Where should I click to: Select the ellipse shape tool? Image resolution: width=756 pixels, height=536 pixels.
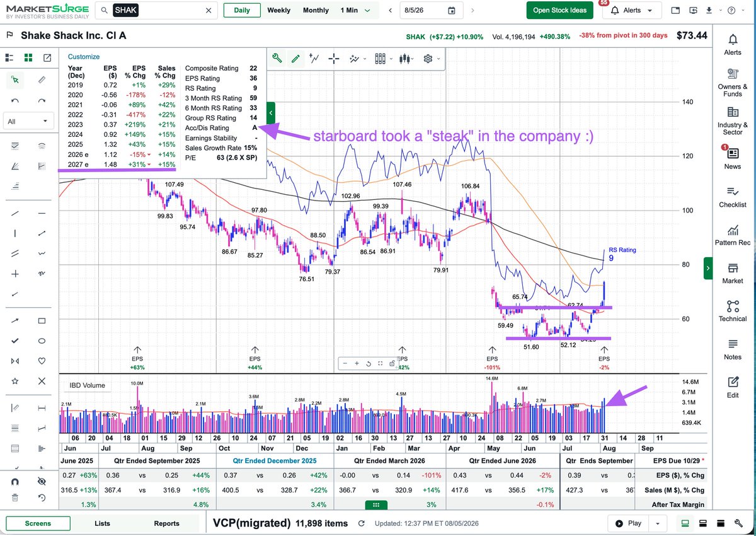(42, 341)
